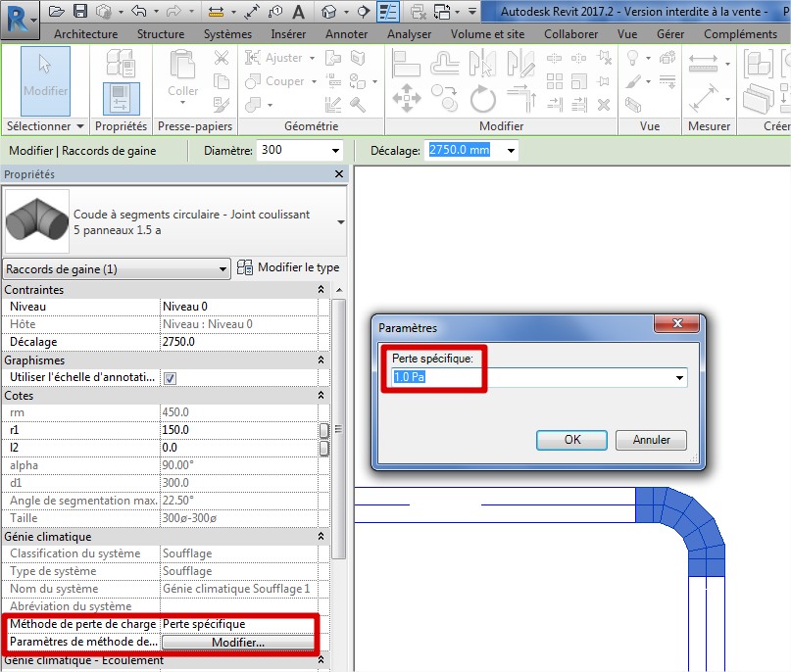Screen dimensions: 791x672
Task: Open the Raccords de gaine filter dropdown
Action: [x=222, y=268]
